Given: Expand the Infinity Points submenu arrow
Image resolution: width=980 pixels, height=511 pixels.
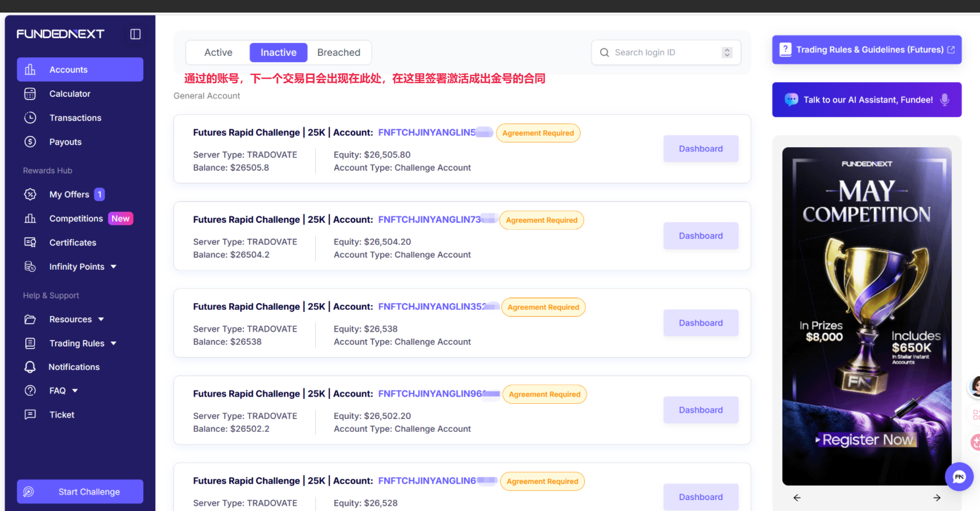Looking at the screenshot, I should point(114,267).
